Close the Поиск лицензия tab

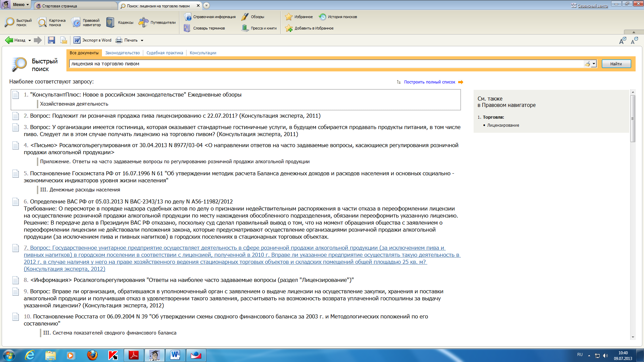click(x=198, y=6)
